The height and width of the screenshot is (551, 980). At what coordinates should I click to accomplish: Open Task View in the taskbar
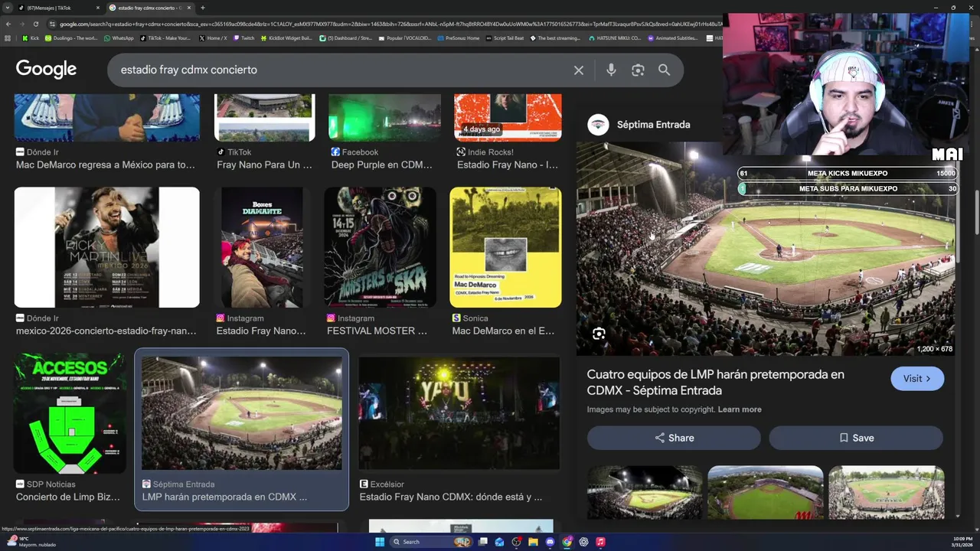point(483,542)
